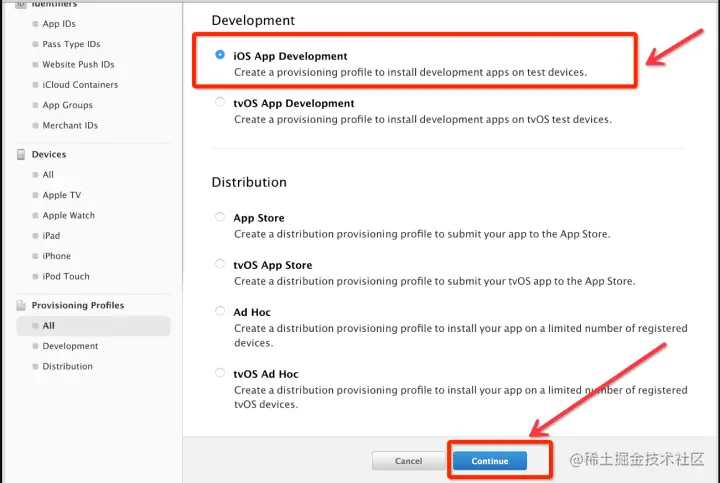This screenshot has height=483, width=720.
Task: Click the Devices section heading
Action: [49, 154]
